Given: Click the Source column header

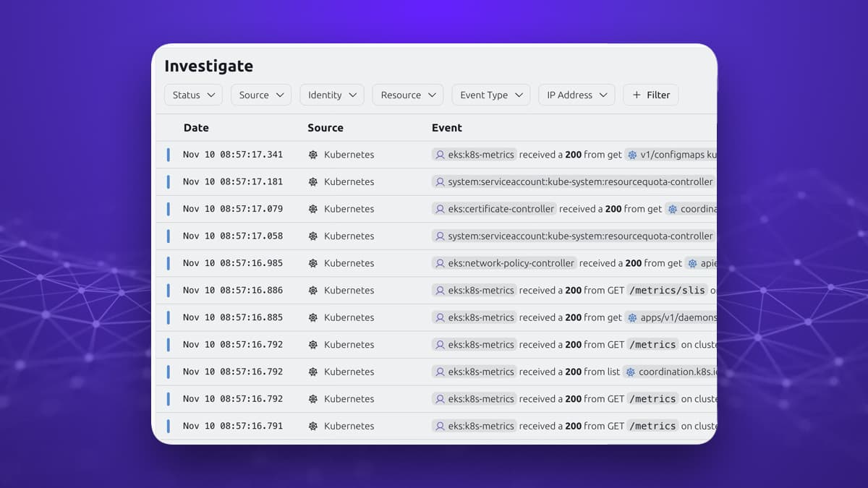Looking at the screenshot, I should click(x=325, y=128).
